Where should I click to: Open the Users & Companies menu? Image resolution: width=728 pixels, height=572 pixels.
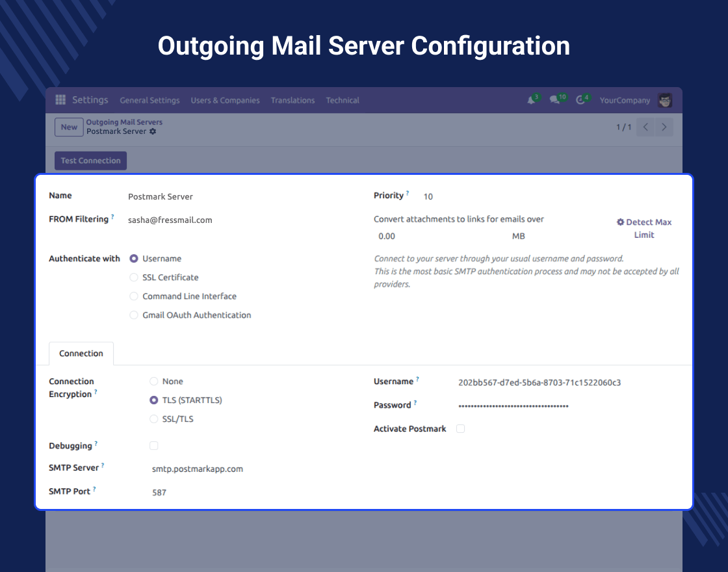(x=225, y=101)
